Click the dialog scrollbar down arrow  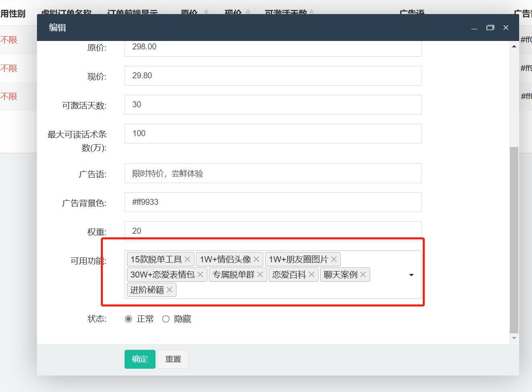514,338
